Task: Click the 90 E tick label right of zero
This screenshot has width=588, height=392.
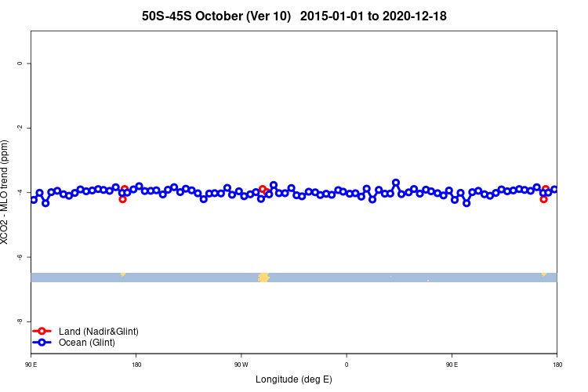Action: click(452, 365)
